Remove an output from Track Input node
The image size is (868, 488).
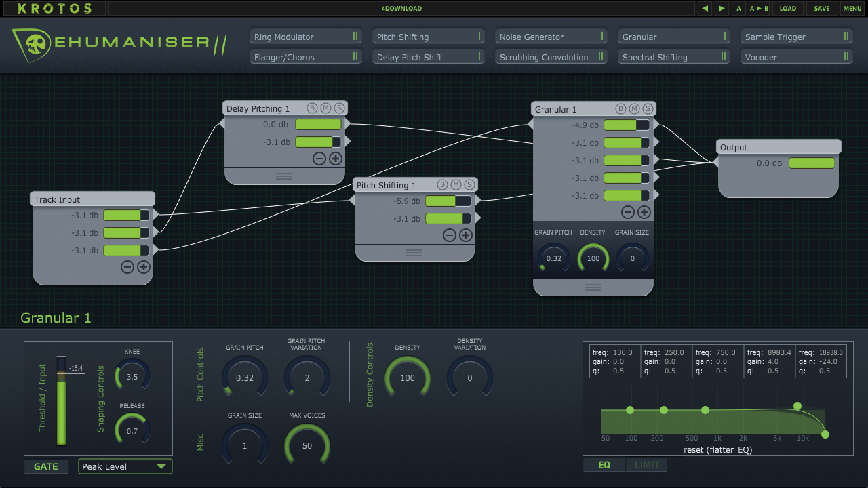point(127,267)
